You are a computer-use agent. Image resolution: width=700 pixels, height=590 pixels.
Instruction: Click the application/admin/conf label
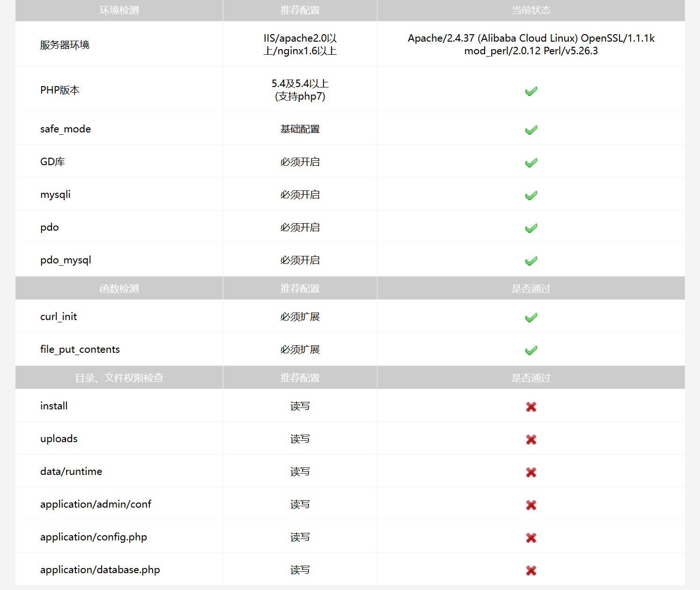coord(96,504)
